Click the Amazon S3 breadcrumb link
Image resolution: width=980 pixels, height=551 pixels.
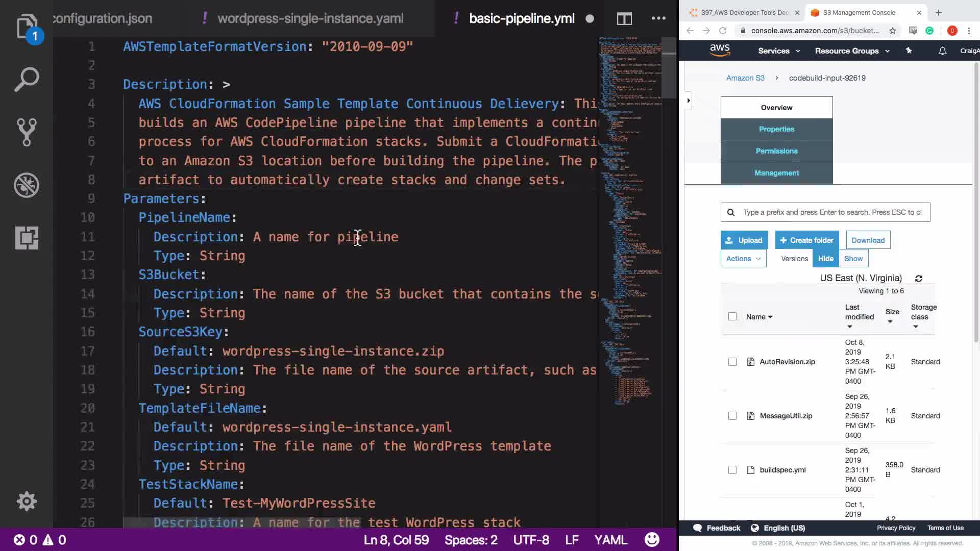(745, 78)
